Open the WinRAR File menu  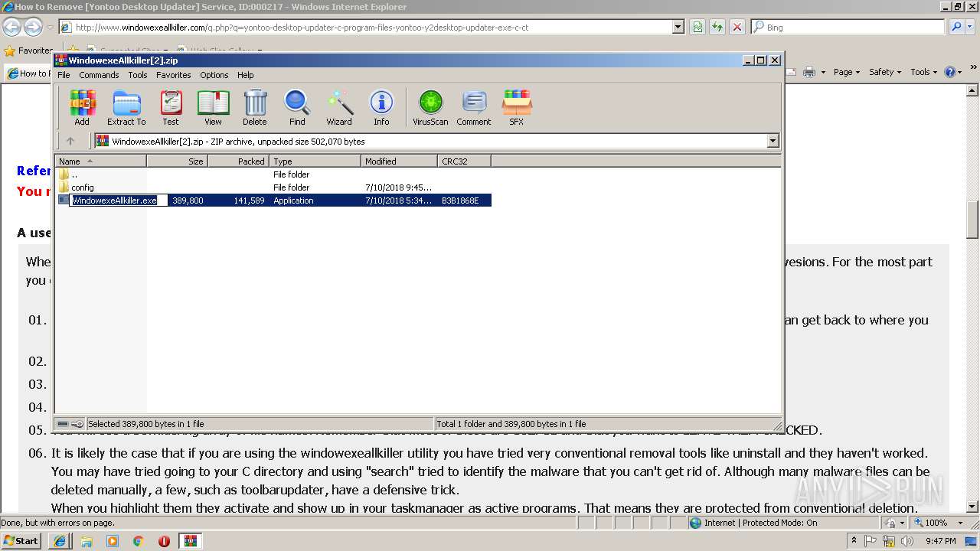64,75
